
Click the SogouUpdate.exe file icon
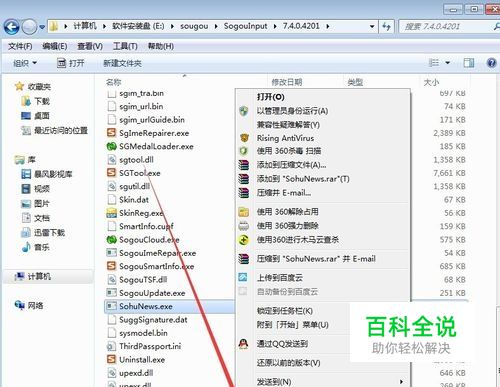coord(111,293)
